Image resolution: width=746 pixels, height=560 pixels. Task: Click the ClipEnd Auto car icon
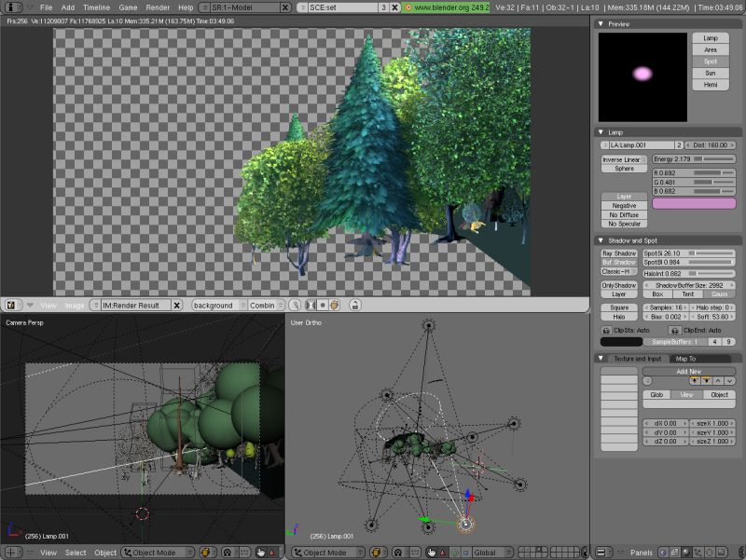click(675, 330)
